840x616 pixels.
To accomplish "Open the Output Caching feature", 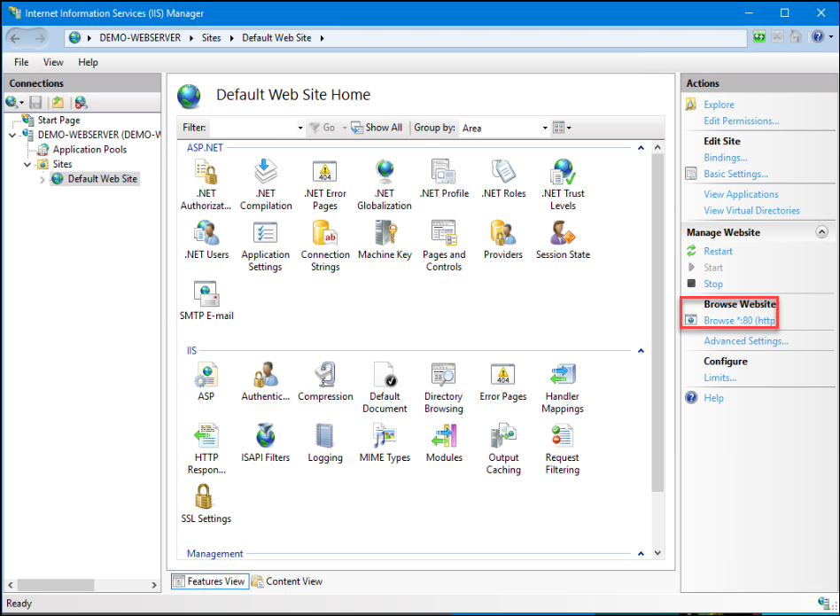I will [x=503, y=448].
